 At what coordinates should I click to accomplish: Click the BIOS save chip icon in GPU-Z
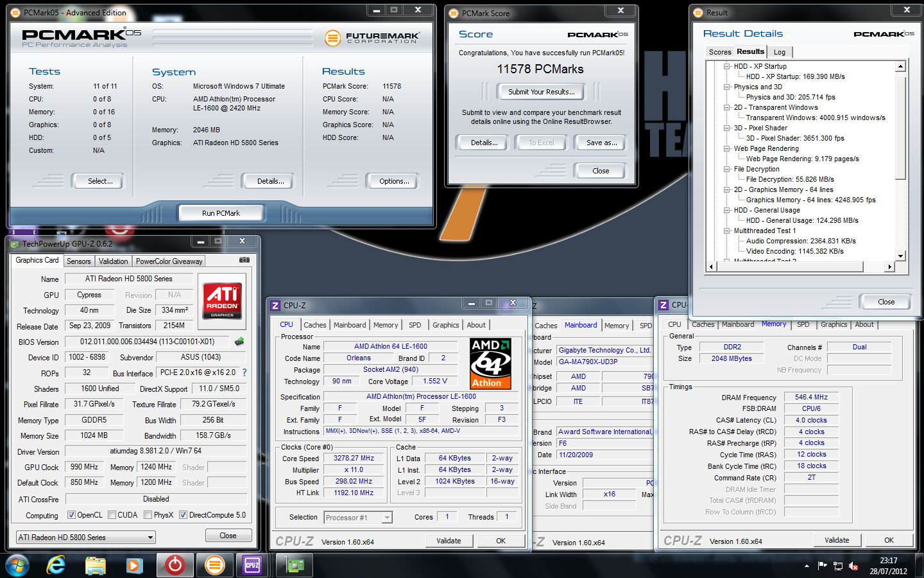239,341
